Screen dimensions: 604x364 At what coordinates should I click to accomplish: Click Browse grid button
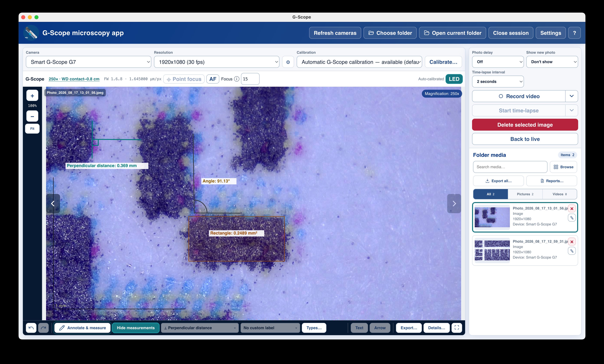563,167
